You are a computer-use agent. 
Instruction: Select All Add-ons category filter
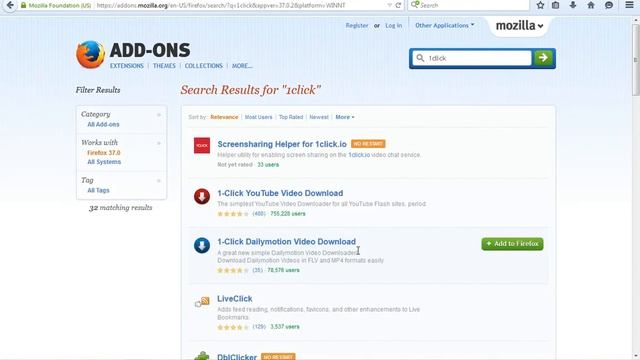point(103,124)
